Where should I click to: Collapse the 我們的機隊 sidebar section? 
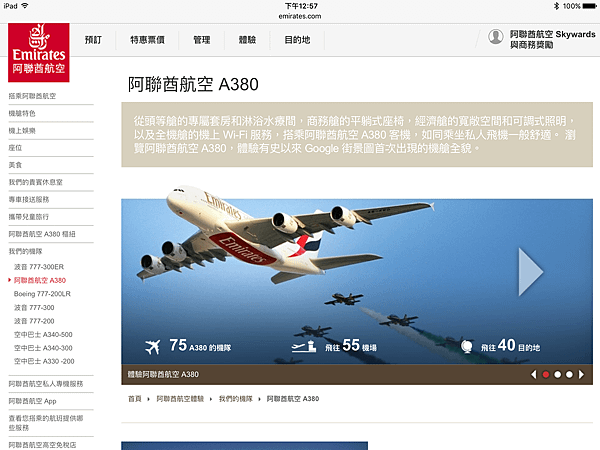[x=25, y=251]
